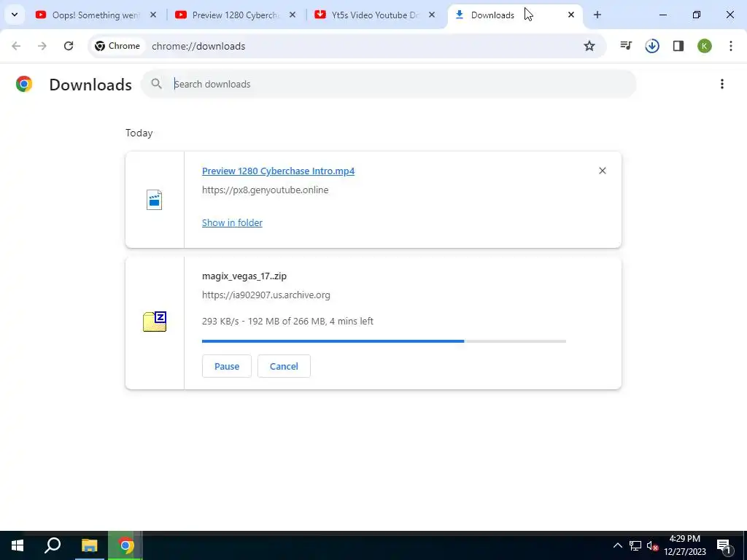Remove Cyberchase Intro.mp4 from list

tap(602, 171)
